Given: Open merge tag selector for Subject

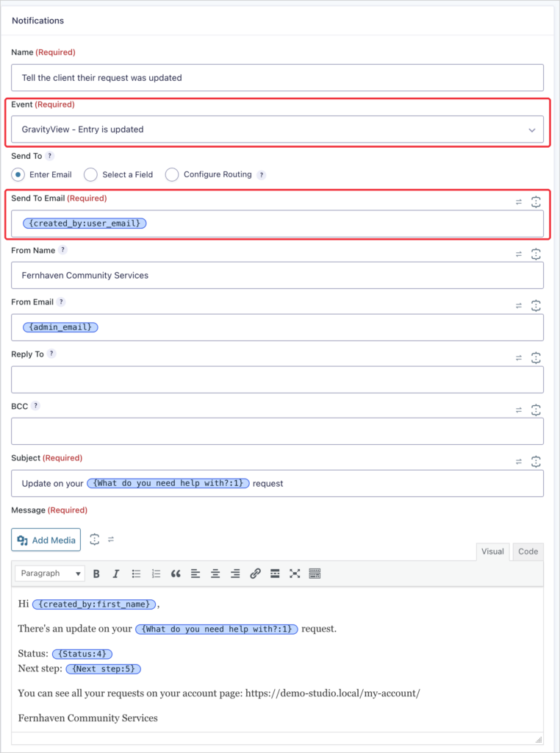Looking at the screenshot, I should pos(536,462).
